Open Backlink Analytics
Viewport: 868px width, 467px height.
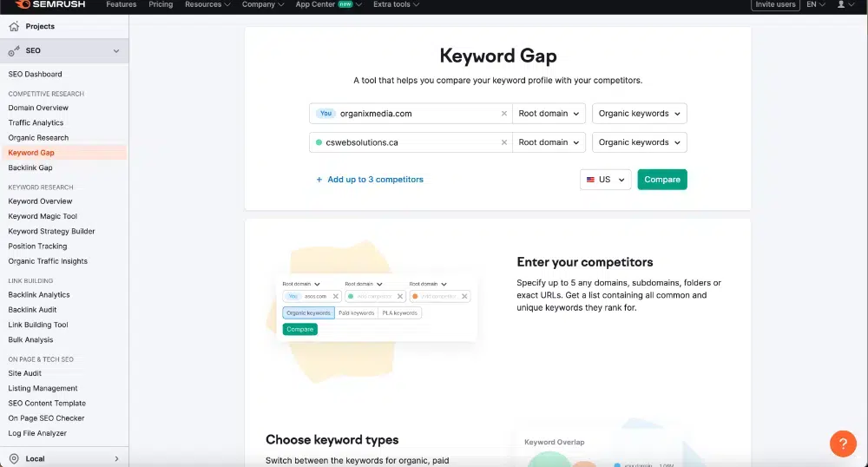coord(39,295)
